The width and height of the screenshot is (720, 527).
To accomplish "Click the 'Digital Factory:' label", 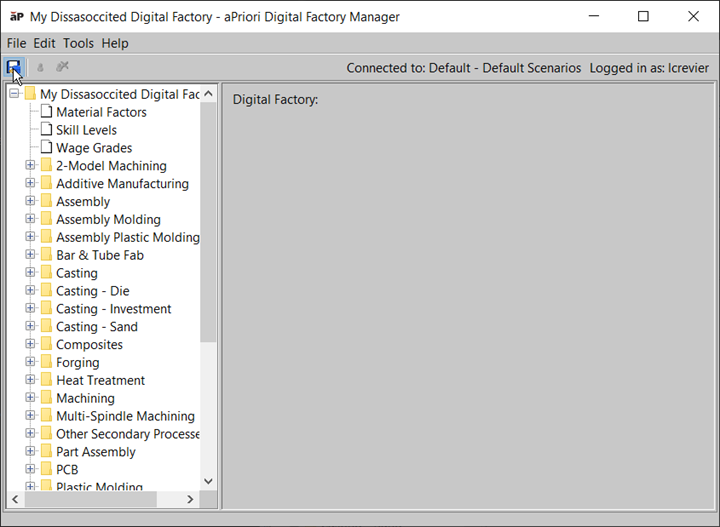I will [275, 99].
